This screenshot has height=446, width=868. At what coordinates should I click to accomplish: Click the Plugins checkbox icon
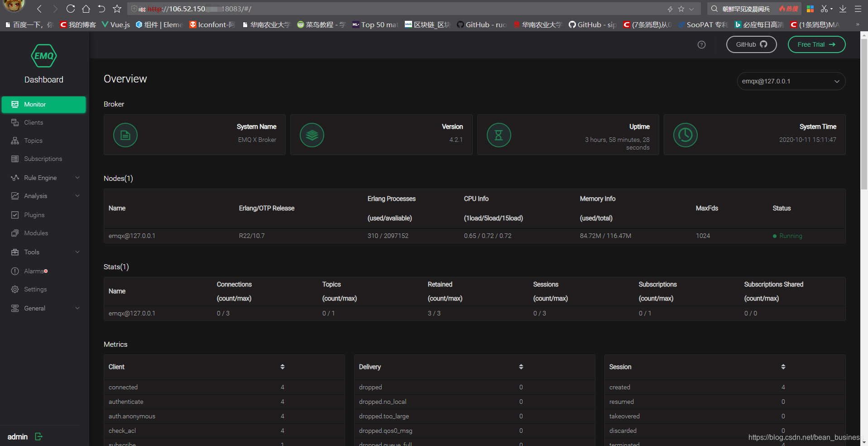click(15, 215)
